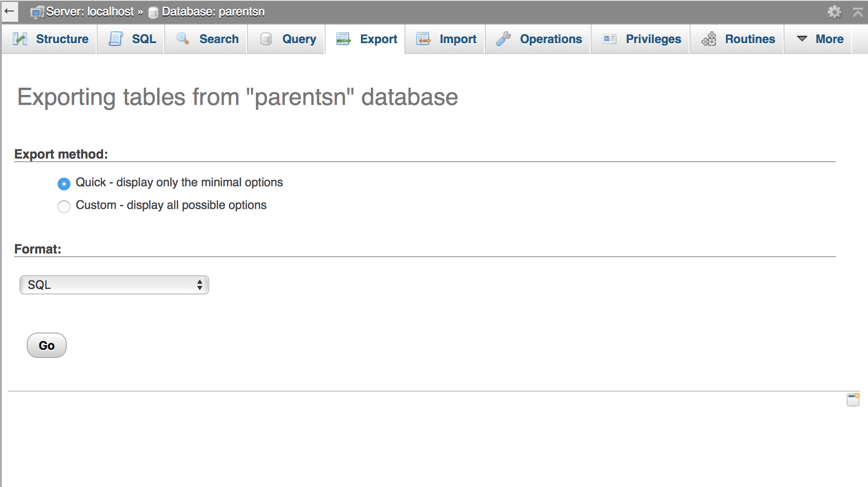Open the Operations tab
Screen dimensions: 868x487
point(538,39)
